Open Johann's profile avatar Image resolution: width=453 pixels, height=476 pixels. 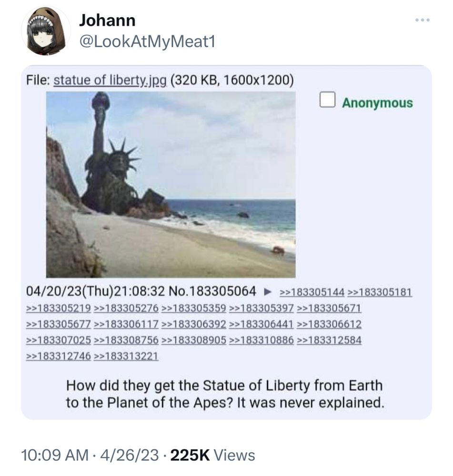46,30
